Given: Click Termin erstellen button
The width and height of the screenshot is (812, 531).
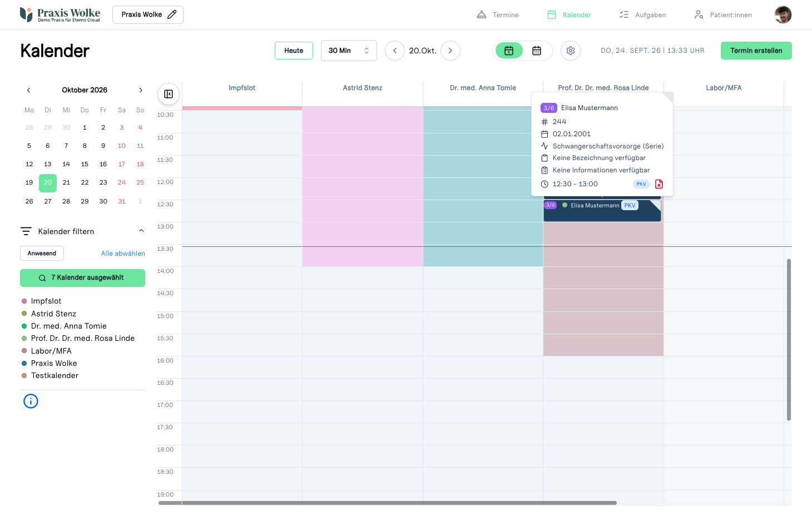Looking at the screenshot, I should [x=756, y=51].
